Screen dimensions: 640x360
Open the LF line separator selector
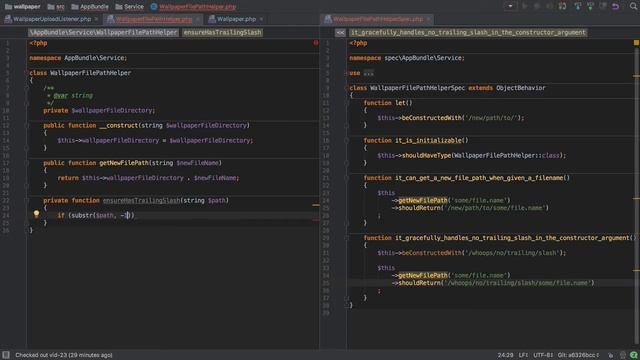[x=523, y=355]
